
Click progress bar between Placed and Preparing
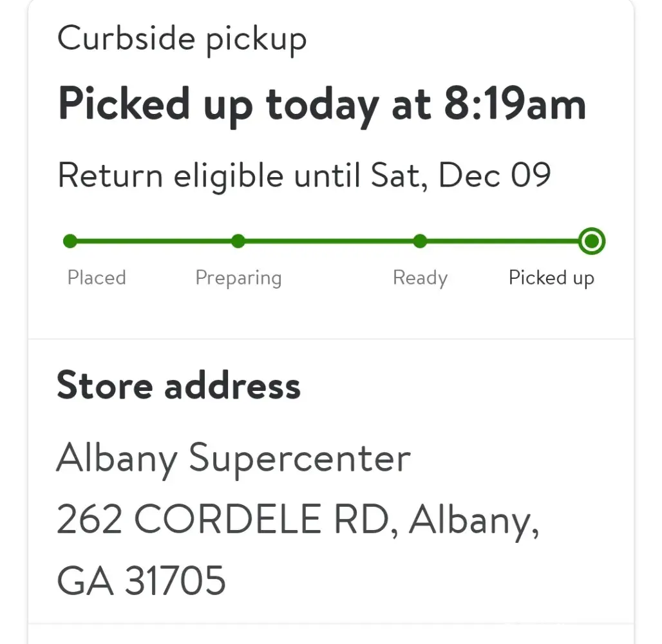(155, 241)
